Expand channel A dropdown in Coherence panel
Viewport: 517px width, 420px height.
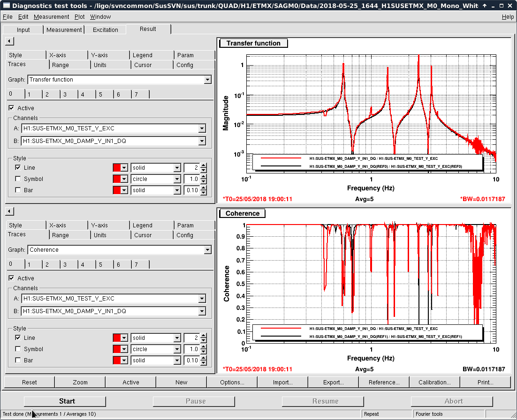coord(202,299)
